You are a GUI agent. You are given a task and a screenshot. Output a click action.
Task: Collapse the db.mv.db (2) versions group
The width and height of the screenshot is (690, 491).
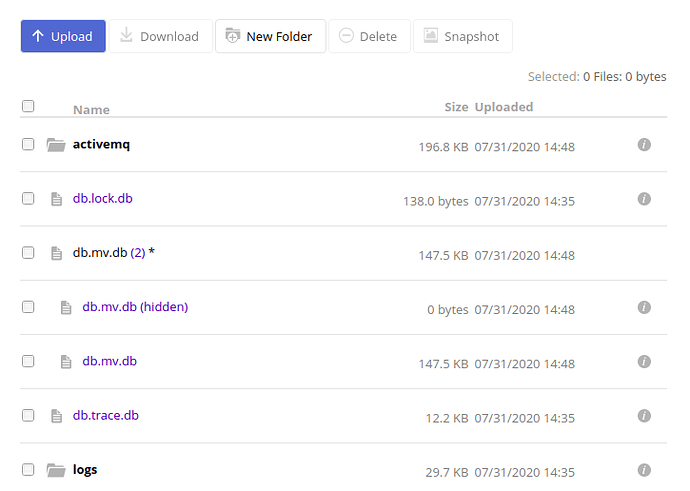[100, 253]
